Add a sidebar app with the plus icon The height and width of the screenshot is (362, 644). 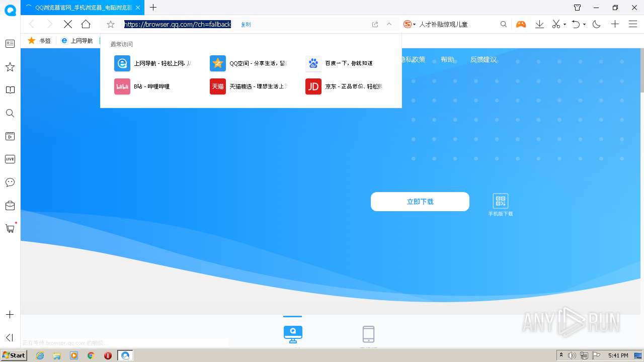(10, 315)
